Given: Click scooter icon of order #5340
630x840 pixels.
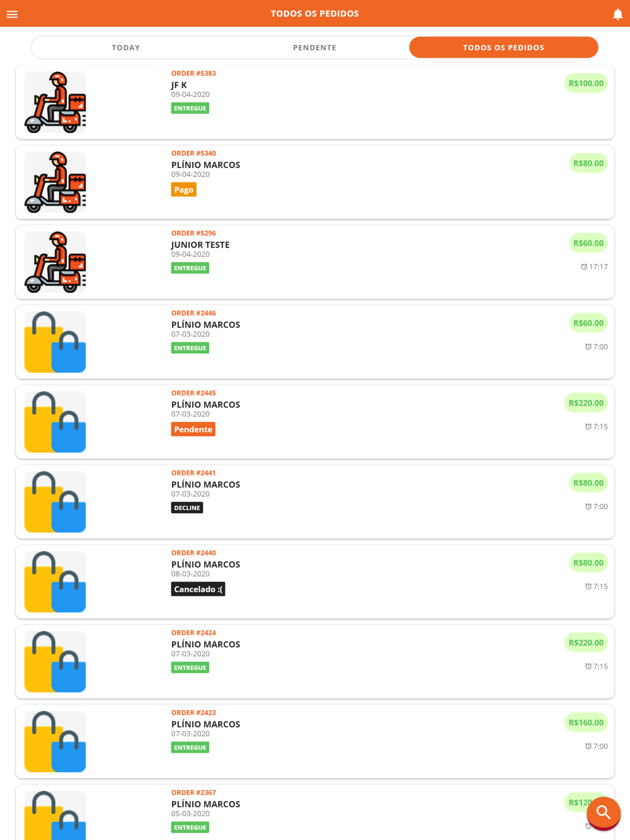Looking at the screenshot, I should click(55, 182).
